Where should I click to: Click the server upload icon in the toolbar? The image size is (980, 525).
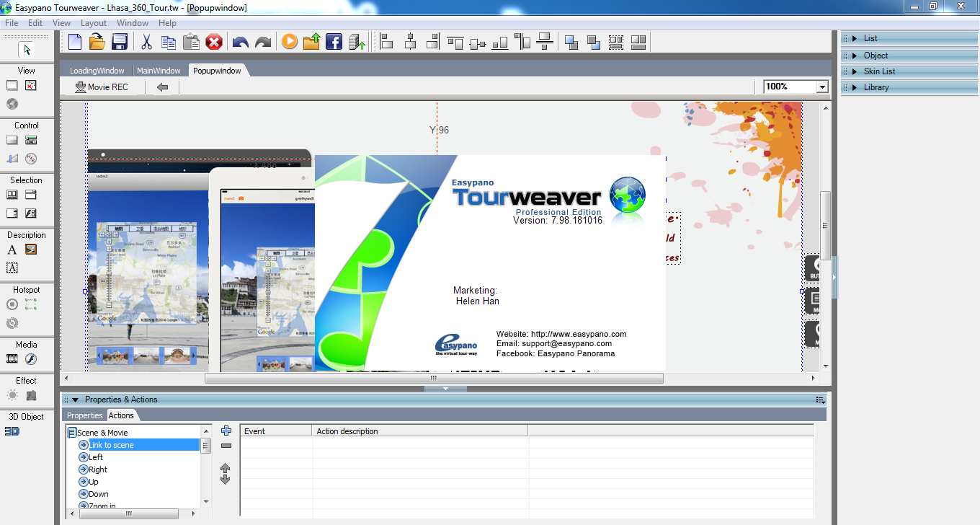357,42
